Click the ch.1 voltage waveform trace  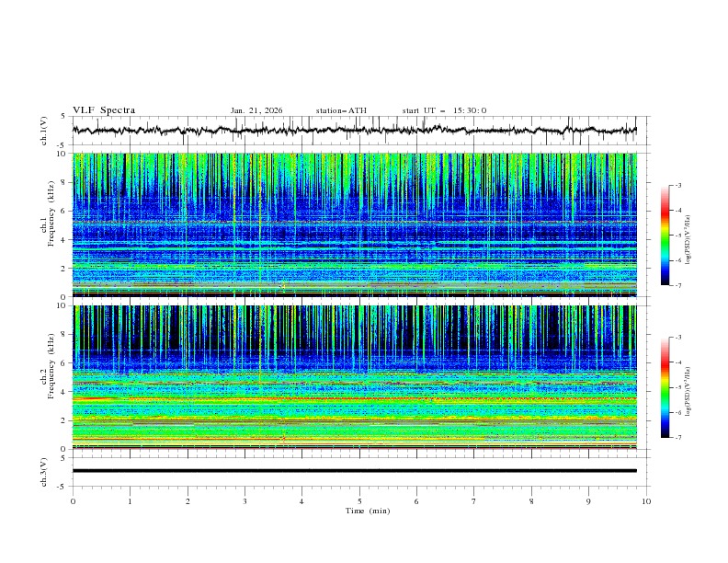coord(355,131)
